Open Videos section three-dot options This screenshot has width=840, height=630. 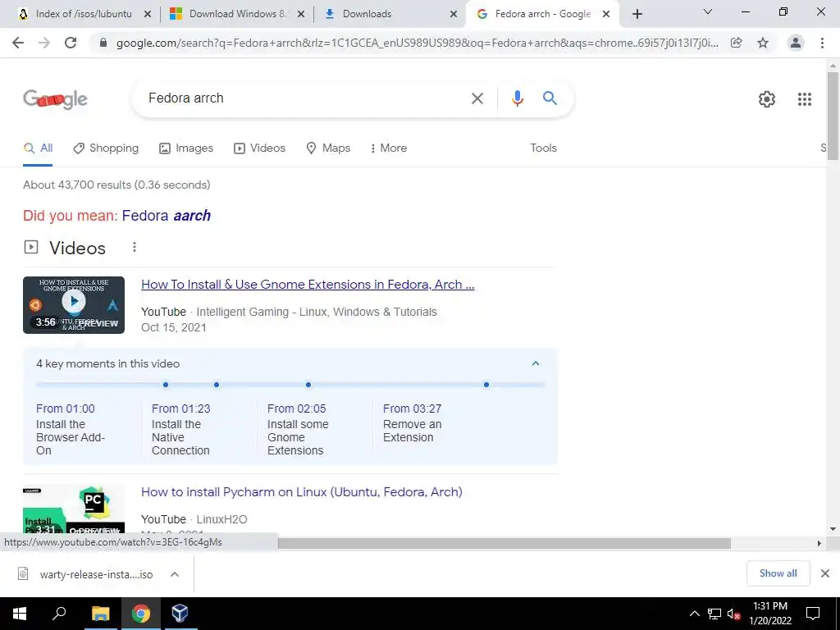pyautogui.click(x=135, y=247)
